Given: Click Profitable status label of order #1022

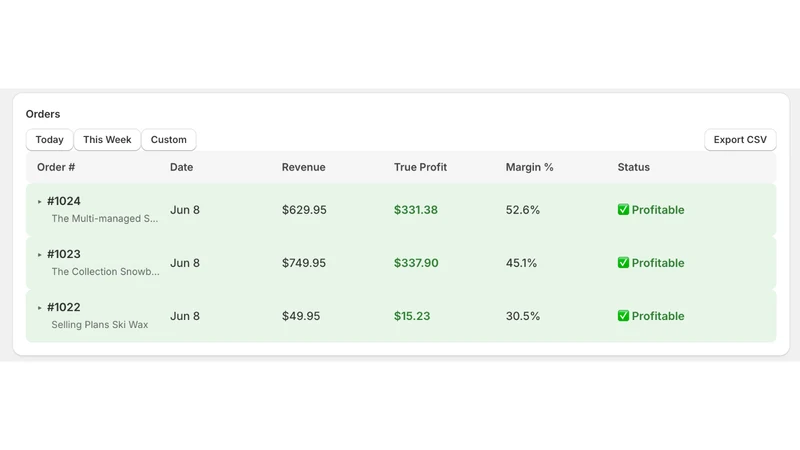Looking at the screenshot, I should click(658, 316).
